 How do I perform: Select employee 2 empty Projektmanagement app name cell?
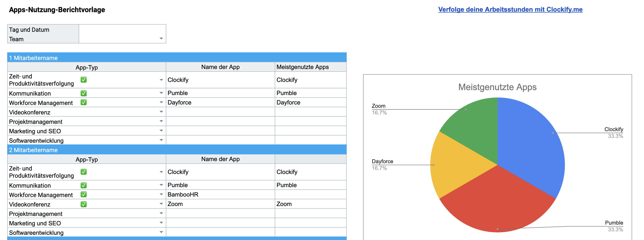[221, 213]
